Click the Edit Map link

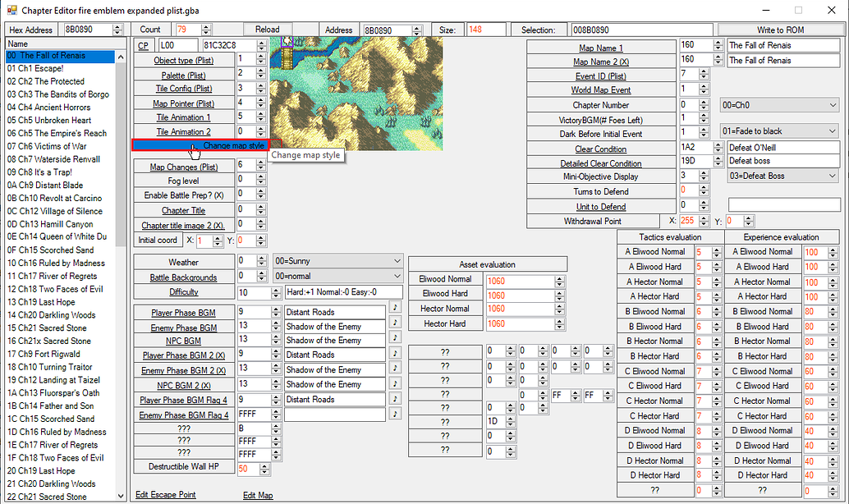pos(259,496)
